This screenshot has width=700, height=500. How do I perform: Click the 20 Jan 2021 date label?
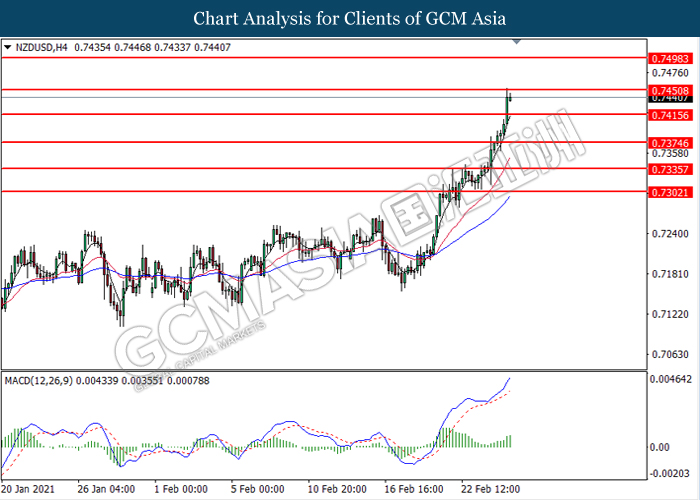[x=28, y=489]
